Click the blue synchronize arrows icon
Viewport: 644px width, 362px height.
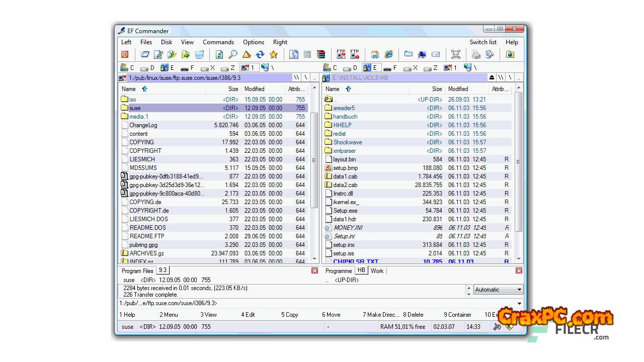(x=260, y=54)
